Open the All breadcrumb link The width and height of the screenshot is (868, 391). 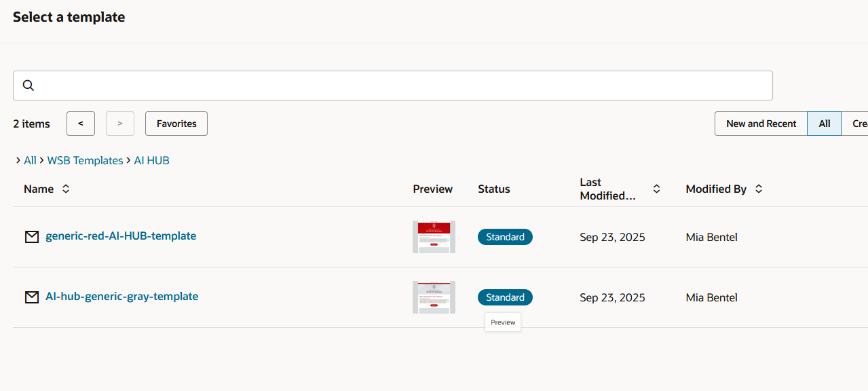tap(30, 161)
